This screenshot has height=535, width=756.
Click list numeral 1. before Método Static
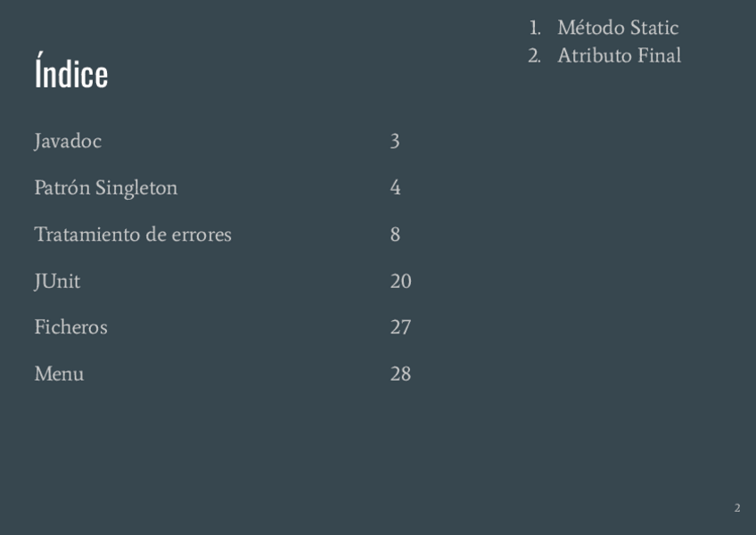(x=535, y=28)
